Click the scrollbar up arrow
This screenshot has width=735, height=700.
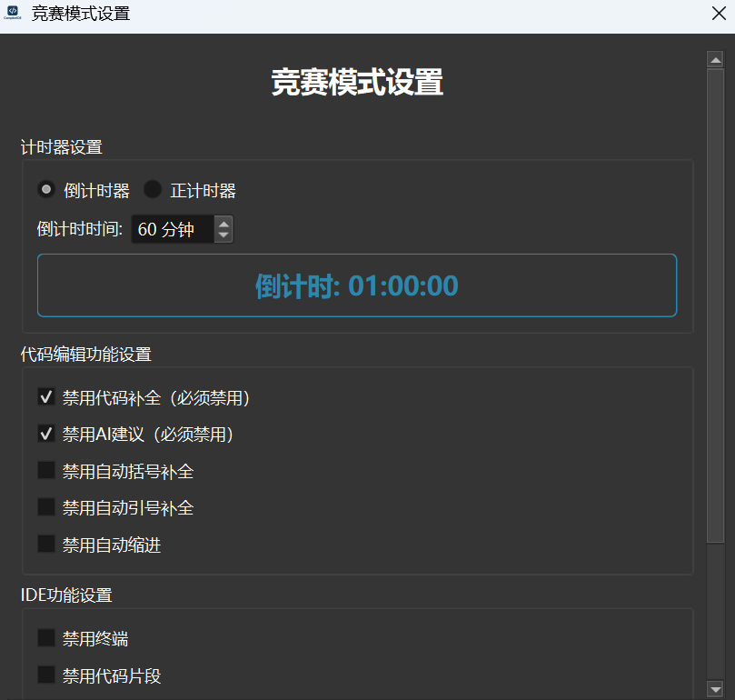[717, 59]
